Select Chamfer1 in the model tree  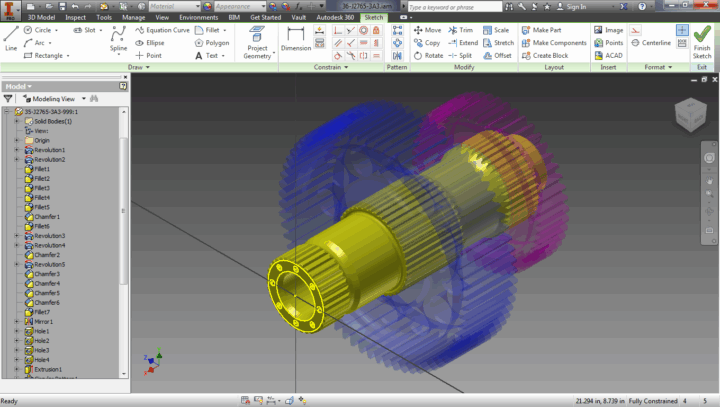pos(47,216)
